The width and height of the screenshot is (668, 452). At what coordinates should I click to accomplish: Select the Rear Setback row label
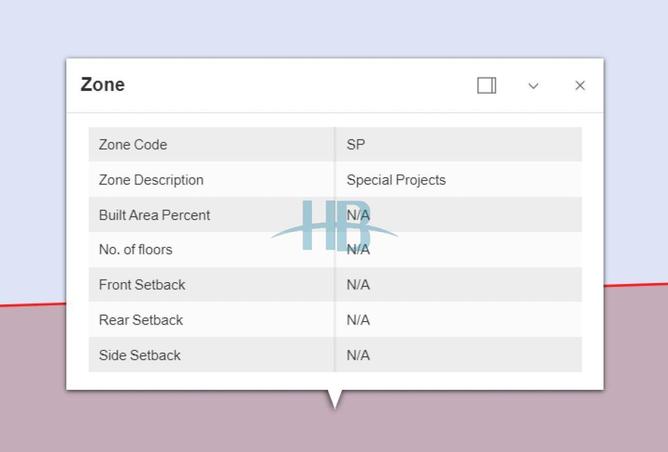click(x=141, y=320)
